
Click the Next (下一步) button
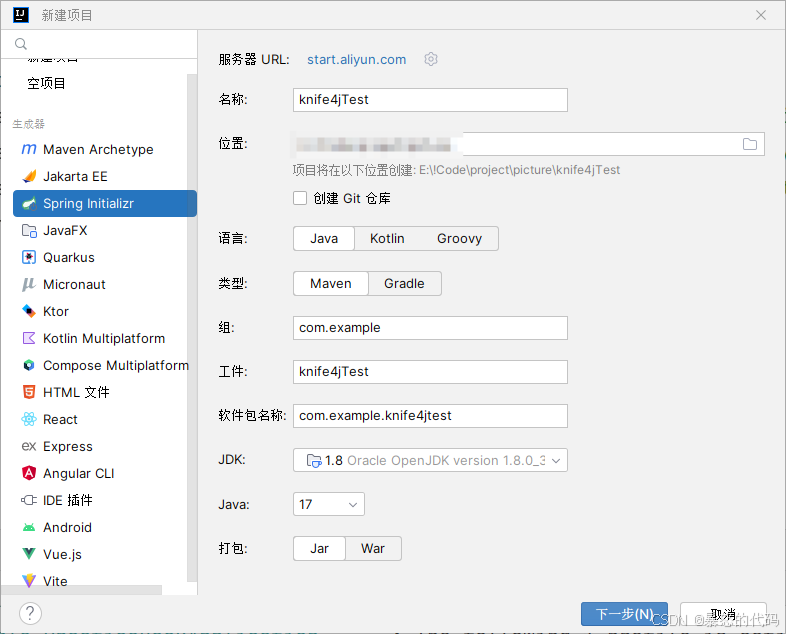coord(624,614)
